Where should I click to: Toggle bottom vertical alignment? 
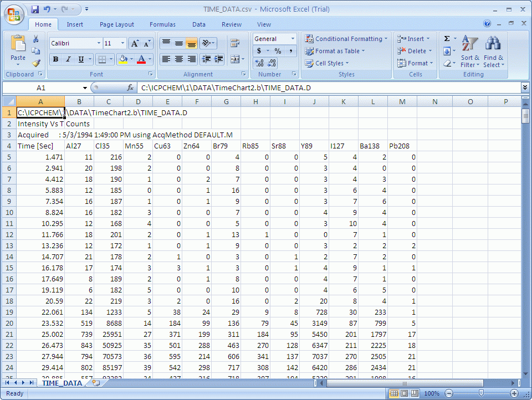192,43
